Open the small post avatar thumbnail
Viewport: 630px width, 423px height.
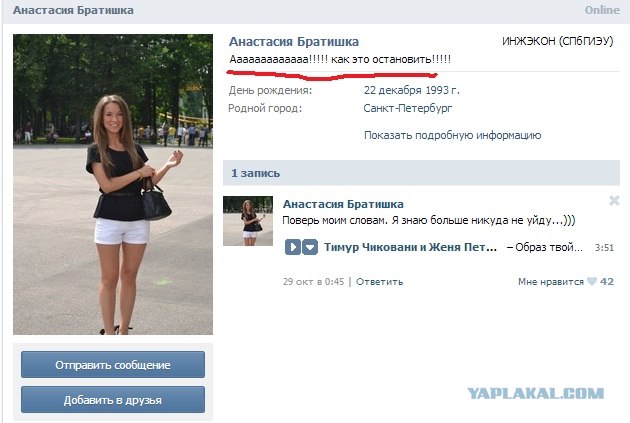pyautogui.click(x=248, y=221)
